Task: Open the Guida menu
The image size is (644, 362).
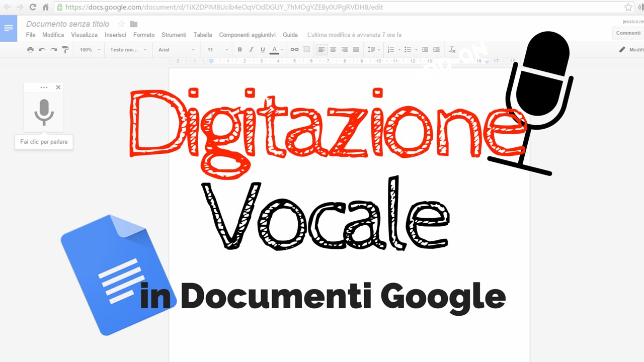Action: tap(290, 35)
